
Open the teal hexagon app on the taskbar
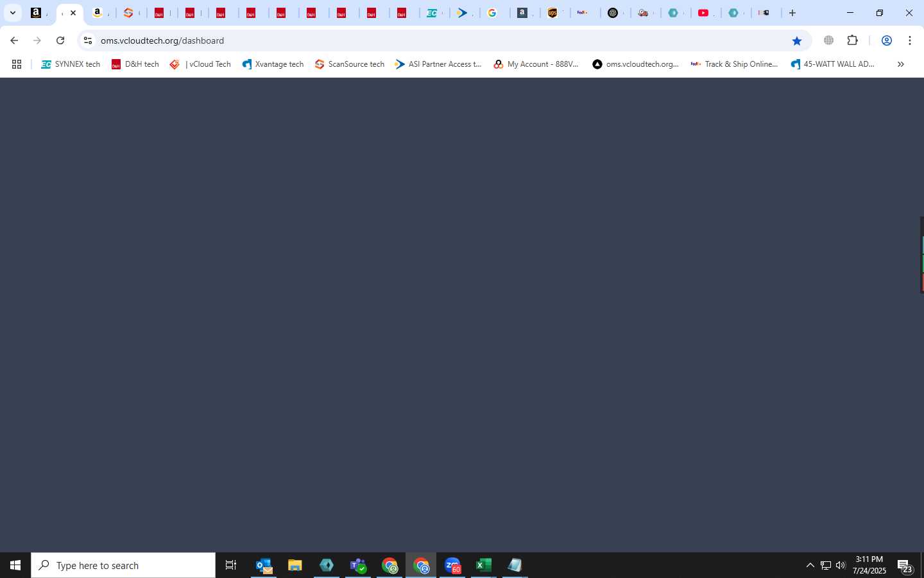coord(327,565)
